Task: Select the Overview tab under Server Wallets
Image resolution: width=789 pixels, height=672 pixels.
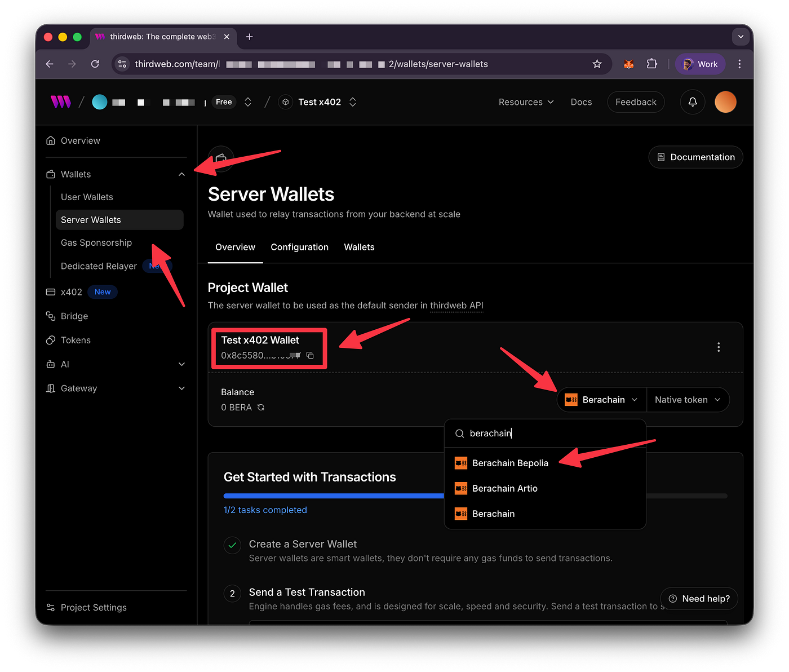Action: [x=236, y=247]
